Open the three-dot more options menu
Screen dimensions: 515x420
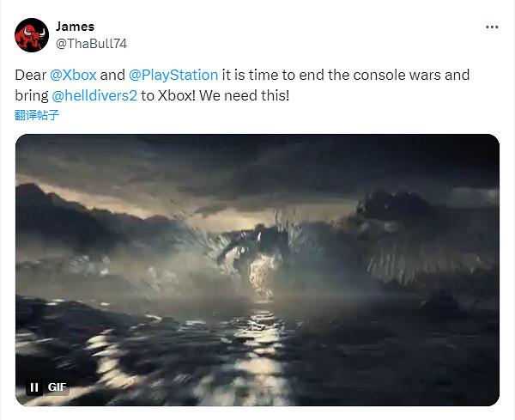click(x=492, y=27)
